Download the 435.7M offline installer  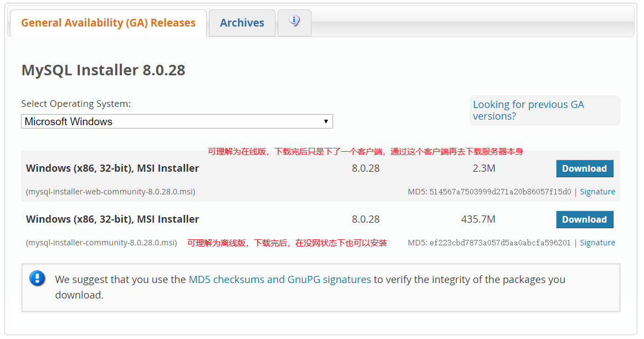click(585, 219)
